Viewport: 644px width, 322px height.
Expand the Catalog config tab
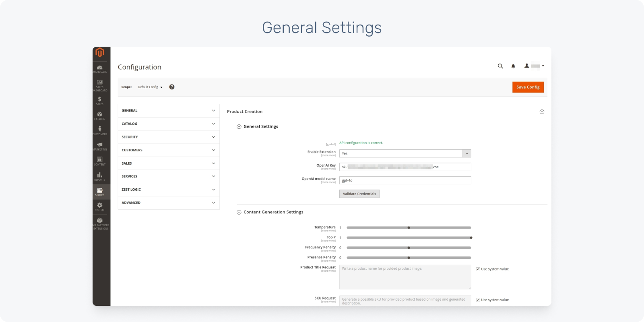168,124
